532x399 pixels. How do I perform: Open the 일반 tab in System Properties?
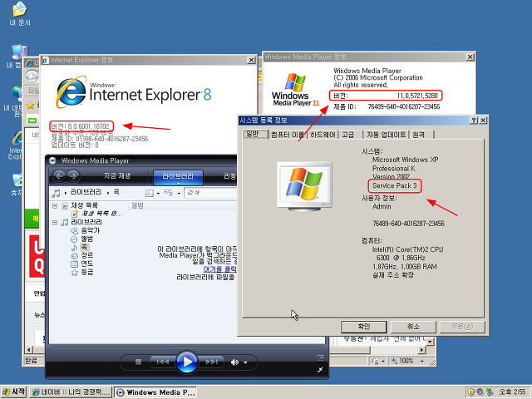[x=255, y=134]
